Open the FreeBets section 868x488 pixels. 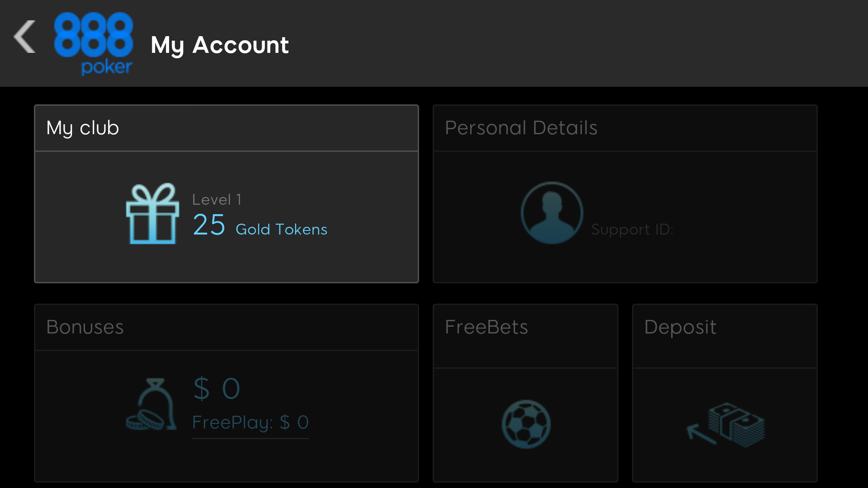tap(486, 327)
